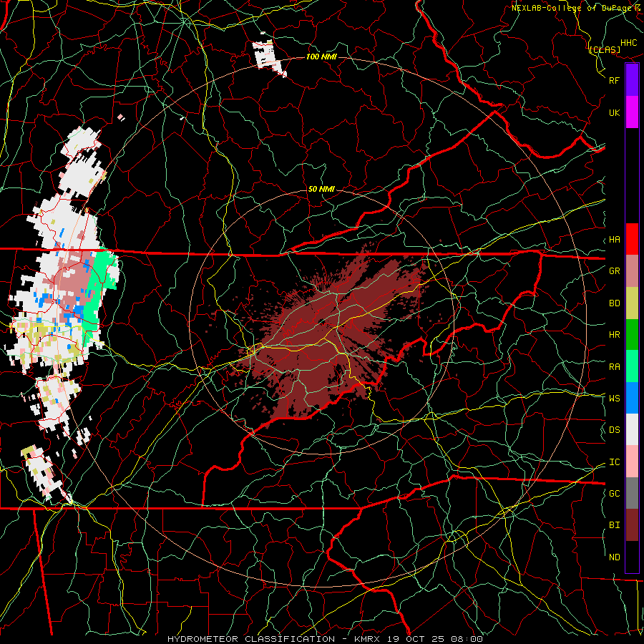This screenshot has height=644, width=644.
Task: Click the UK magenta legend swatch
Action: [632, 112]
